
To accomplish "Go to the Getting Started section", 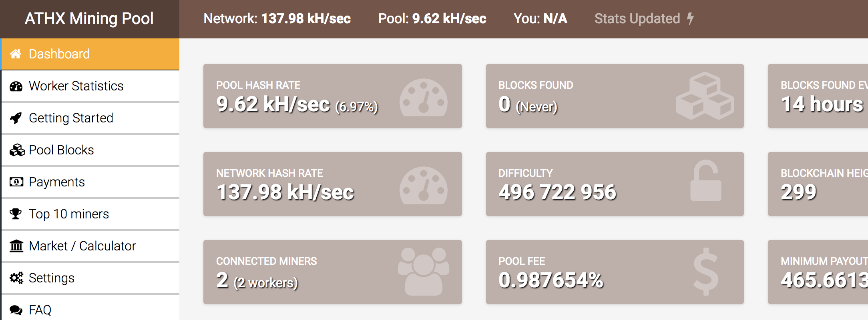I will tap(71, 118).
